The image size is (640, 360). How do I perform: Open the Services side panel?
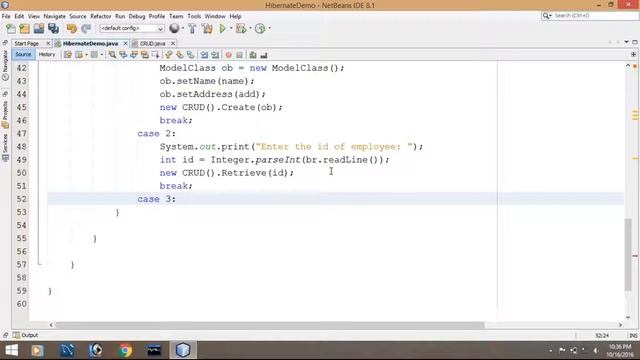point(5,148)
